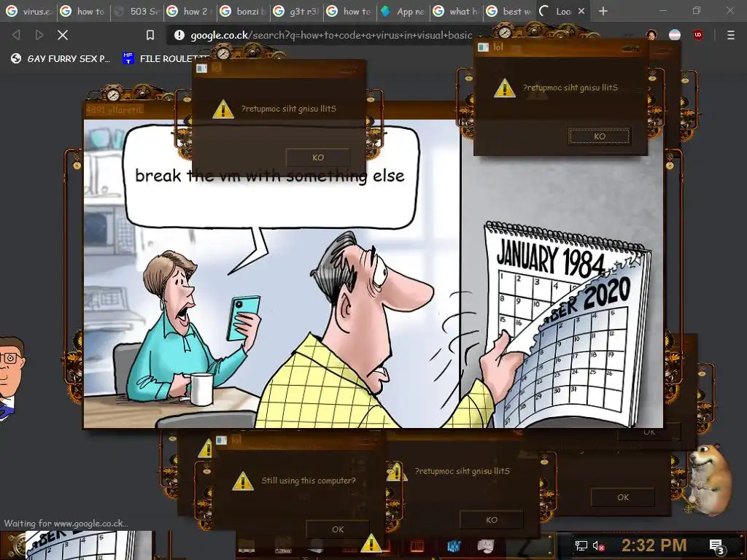Close the loading tab
This screenshot has width=747, height=560.
tap(581, 11)
